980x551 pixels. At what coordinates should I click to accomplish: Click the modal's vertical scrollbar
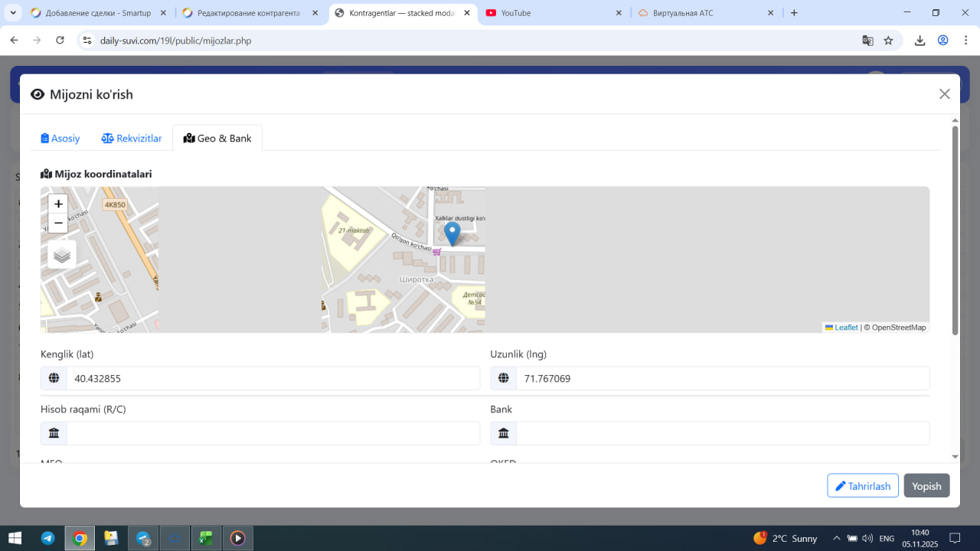coord(955,230)
